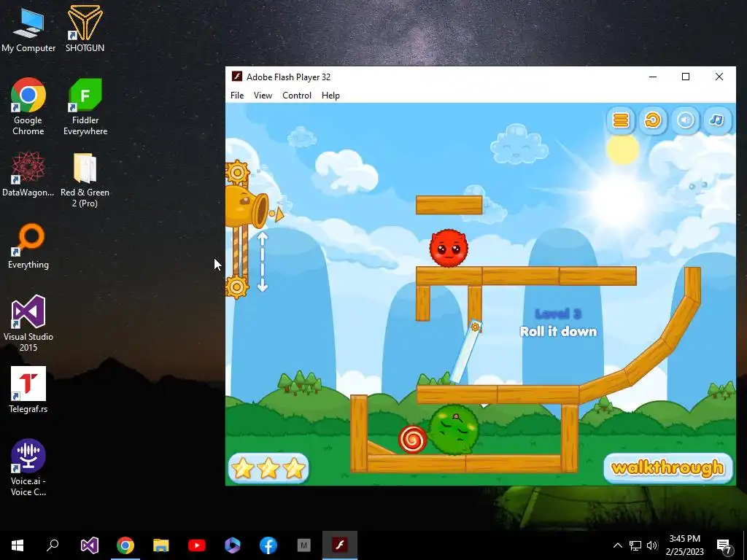
Task: Select Fiddler Everywhere desktop icon
Action: (85, 106)
